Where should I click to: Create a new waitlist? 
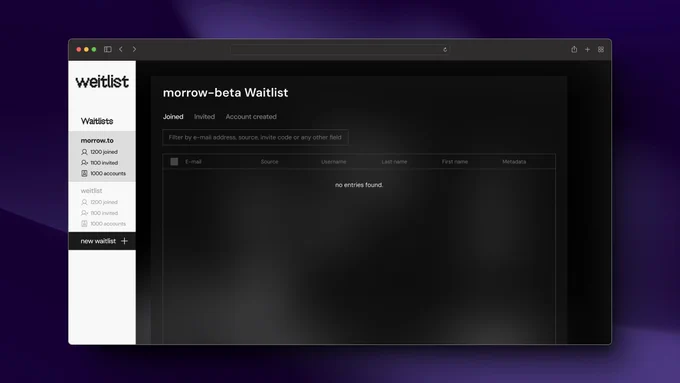[102, 241]
